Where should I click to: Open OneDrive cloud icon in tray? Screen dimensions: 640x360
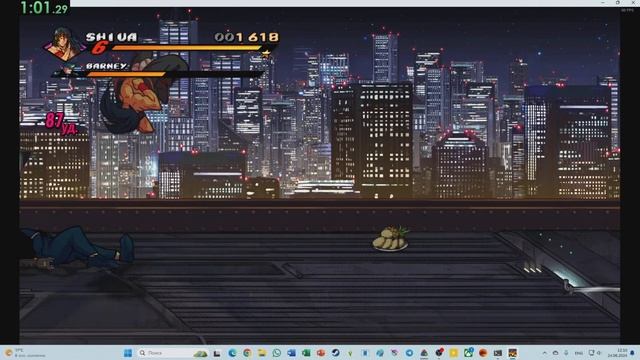pos(556,353)
